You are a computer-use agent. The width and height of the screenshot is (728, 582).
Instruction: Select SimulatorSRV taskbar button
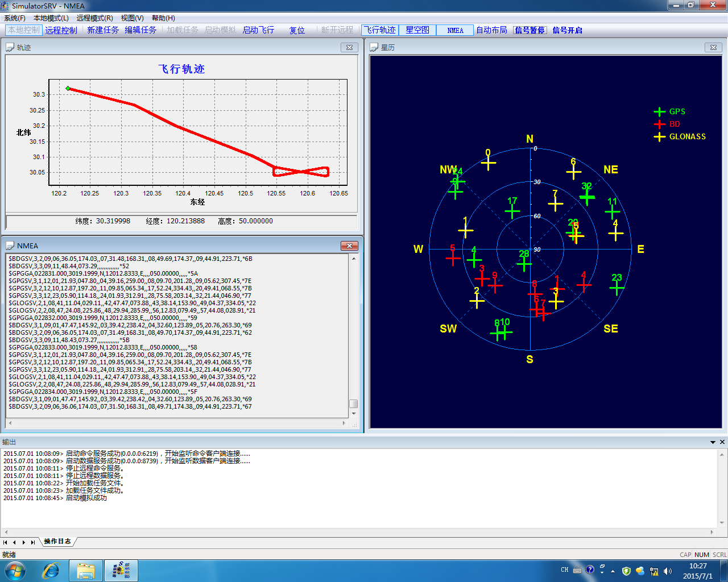point(121,570)
